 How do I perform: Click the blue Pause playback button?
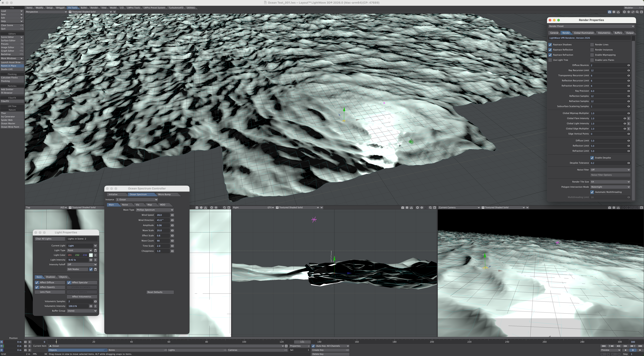pos(633,350)
